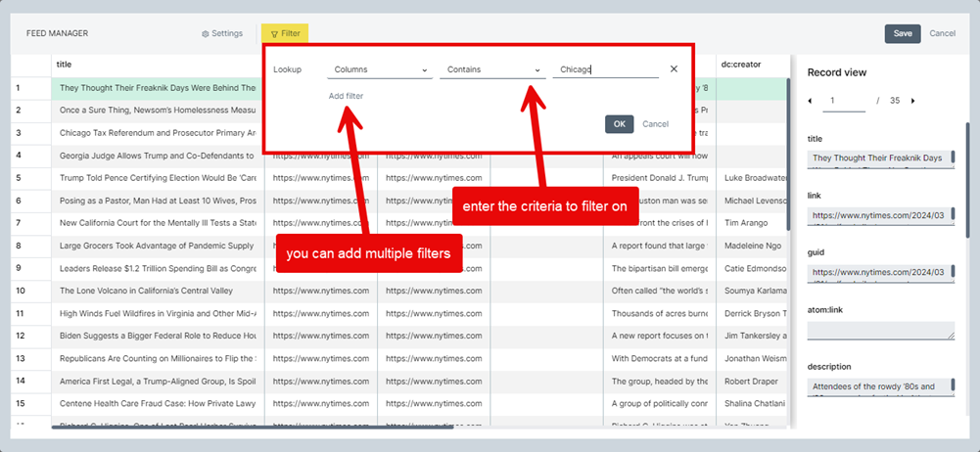Viewport: 980px width, 452px height.
Task: Click creator cell 'Jim Tankersley'
Action: click(751, 336)
